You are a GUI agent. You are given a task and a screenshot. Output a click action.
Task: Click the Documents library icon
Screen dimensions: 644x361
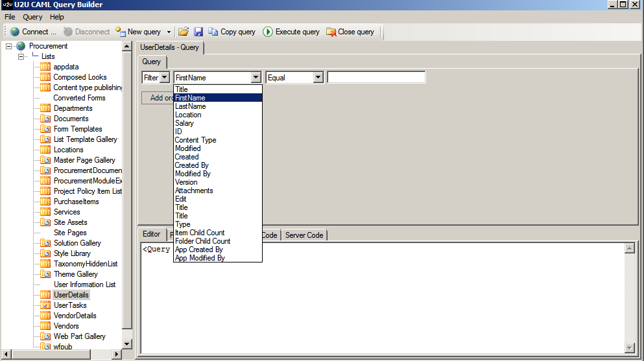[x=45, y=119]
